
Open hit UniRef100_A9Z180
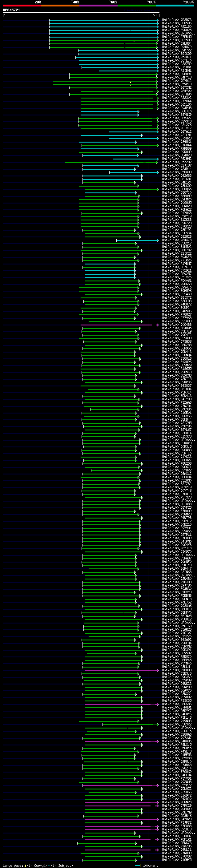point(176,26)
